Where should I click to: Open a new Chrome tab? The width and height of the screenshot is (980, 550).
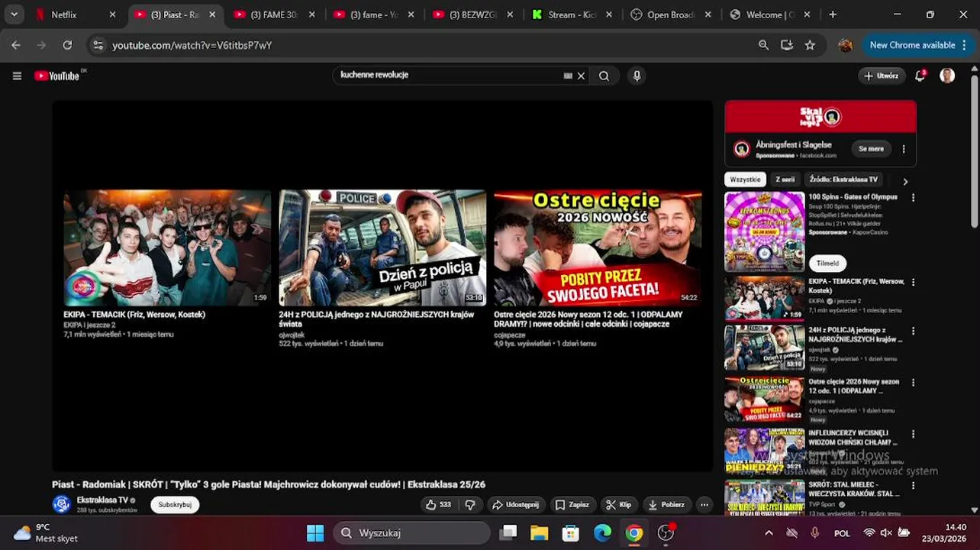click(833, 15)
